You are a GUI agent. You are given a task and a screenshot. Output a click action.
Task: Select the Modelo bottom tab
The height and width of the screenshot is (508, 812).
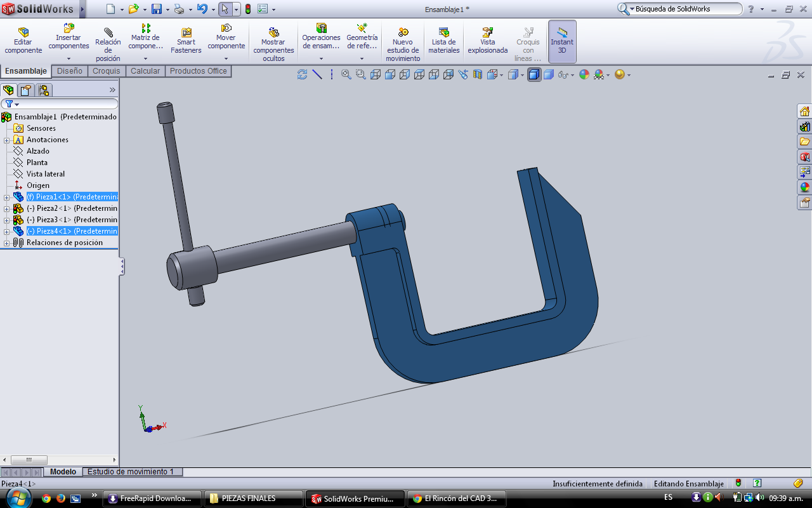click(x=63, y=472)
